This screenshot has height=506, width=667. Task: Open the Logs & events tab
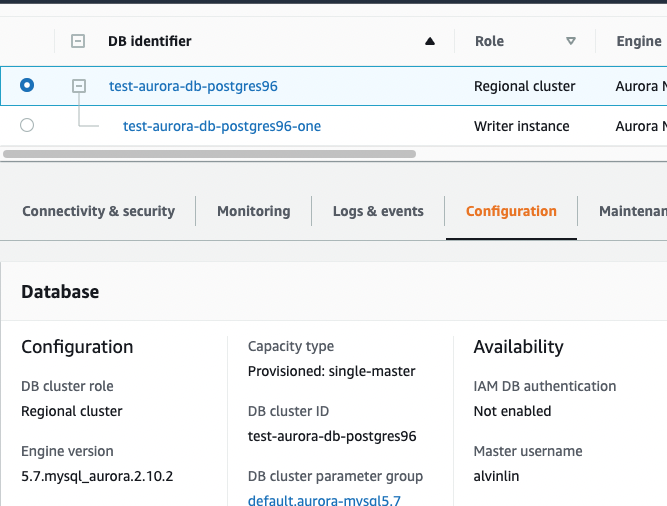pos(378,211)
